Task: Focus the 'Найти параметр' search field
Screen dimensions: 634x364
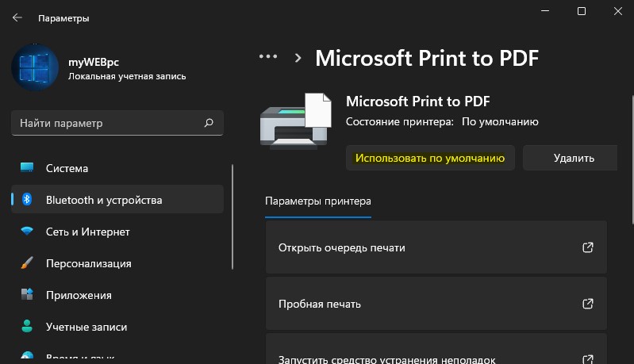Action: point(117,123)
